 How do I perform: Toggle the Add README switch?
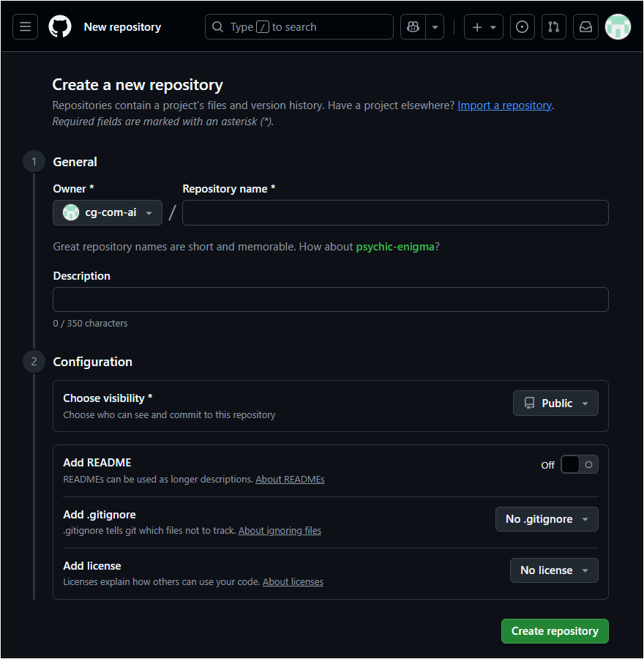tap(579, 464)
